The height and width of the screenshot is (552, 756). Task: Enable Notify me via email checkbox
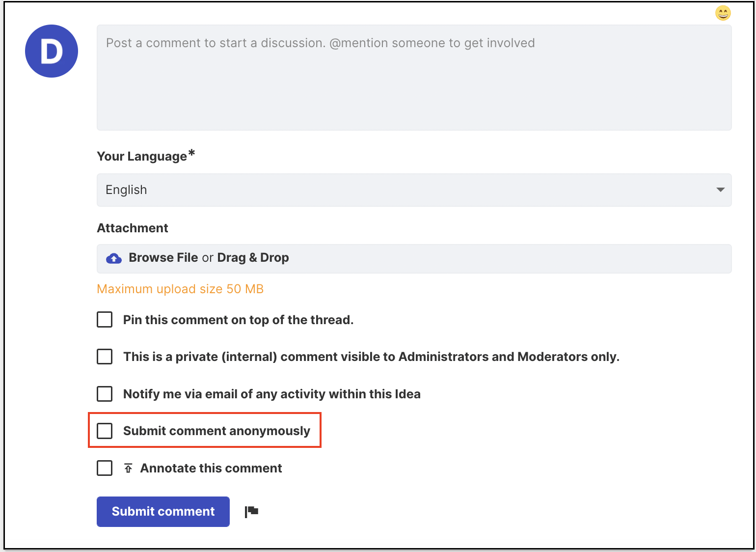tap(105, 394)
